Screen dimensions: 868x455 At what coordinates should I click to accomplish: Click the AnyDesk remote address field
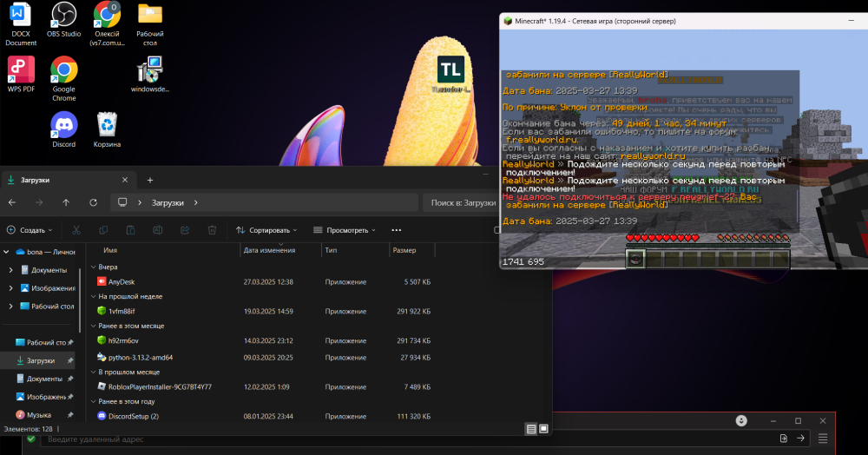coord(407,439)
